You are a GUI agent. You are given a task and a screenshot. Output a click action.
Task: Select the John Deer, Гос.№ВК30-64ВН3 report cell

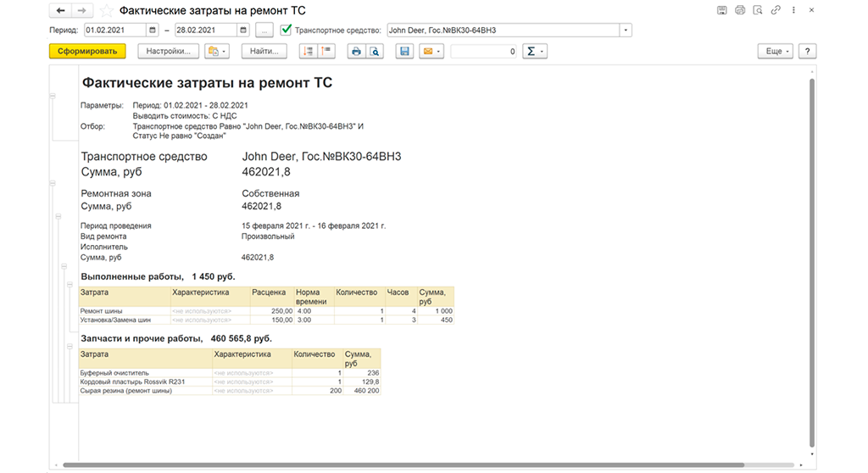[x=321, y=157]
